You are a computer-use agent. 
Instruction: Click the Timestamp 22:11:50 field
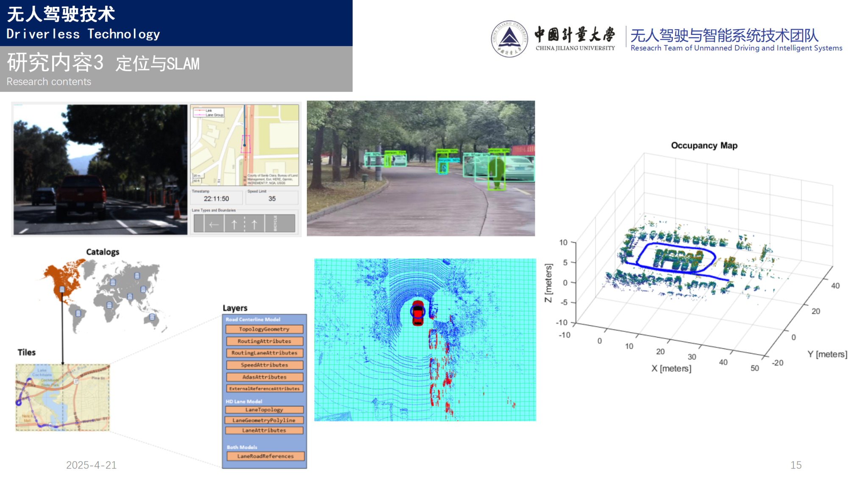(216, 198)
